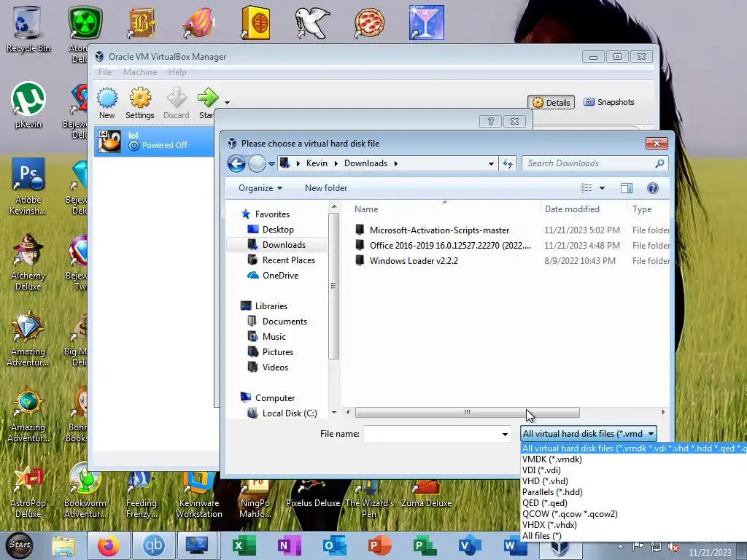Select Favorites in navigation pane
The height and width of the screenshot is (560, 747).
click(x=272, y=214)
